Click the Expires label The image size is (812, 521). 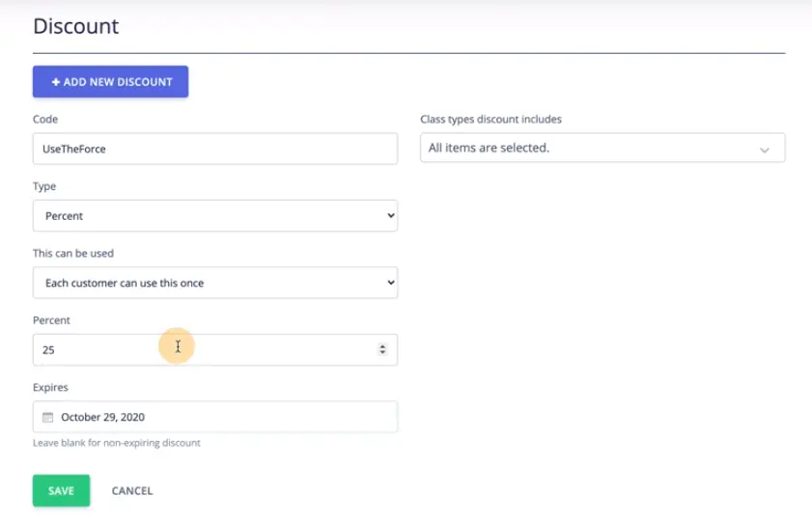[x=50, y=387]
